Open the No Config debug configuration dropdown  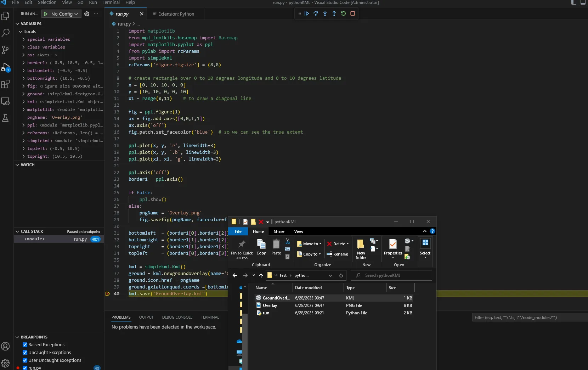pos(64,14)
